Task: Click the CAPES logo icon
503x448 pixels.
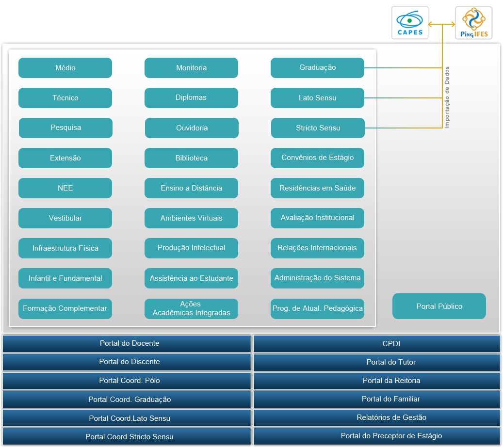Action: pos(410,23)
